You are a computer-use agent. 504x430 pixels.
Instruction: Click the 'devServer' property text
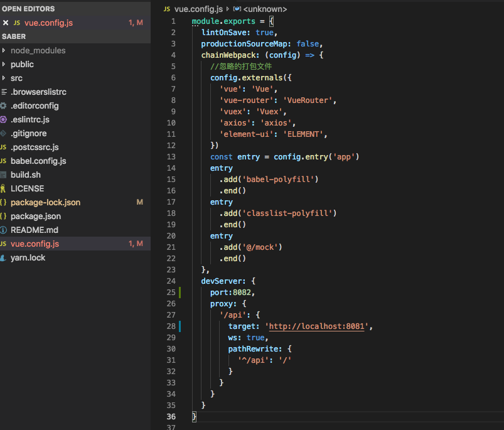222,281
